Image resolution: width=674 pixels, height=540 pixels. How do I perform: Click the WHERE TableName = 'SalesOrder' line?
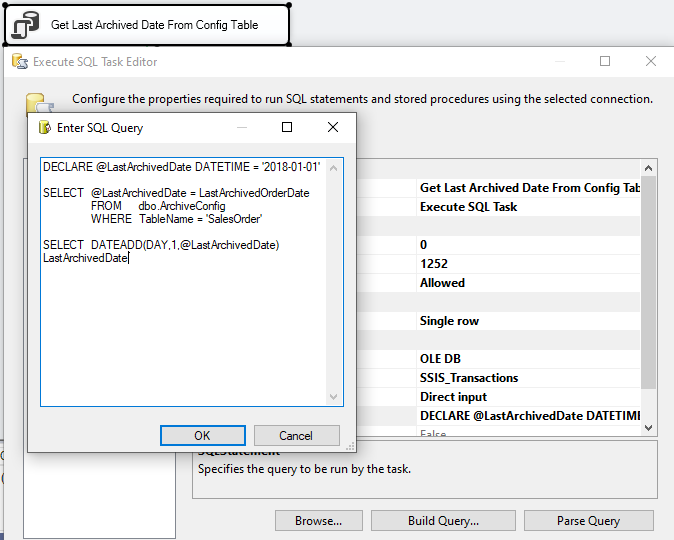(x=176, y=219)
